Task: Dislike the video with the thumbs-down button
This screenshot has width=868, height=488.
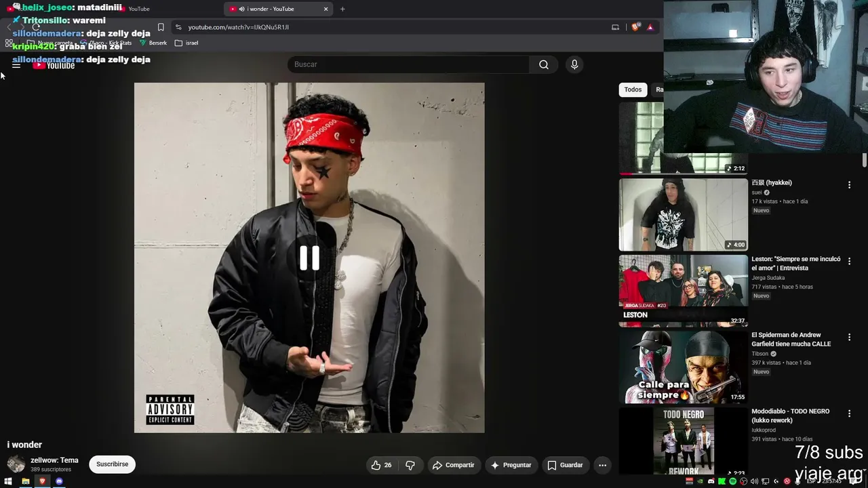Action: pos(410,465)
